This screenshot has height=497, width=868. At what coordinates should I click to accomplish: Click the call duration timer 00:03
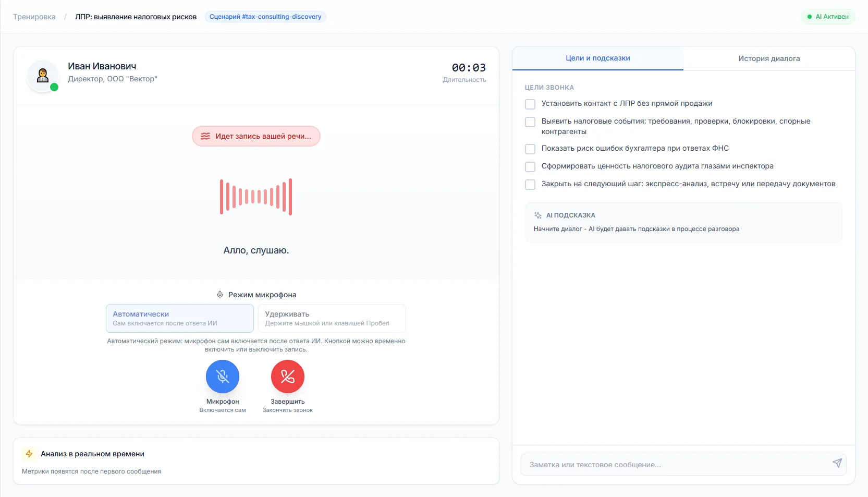pyautogui.click(x=469, y=68)
